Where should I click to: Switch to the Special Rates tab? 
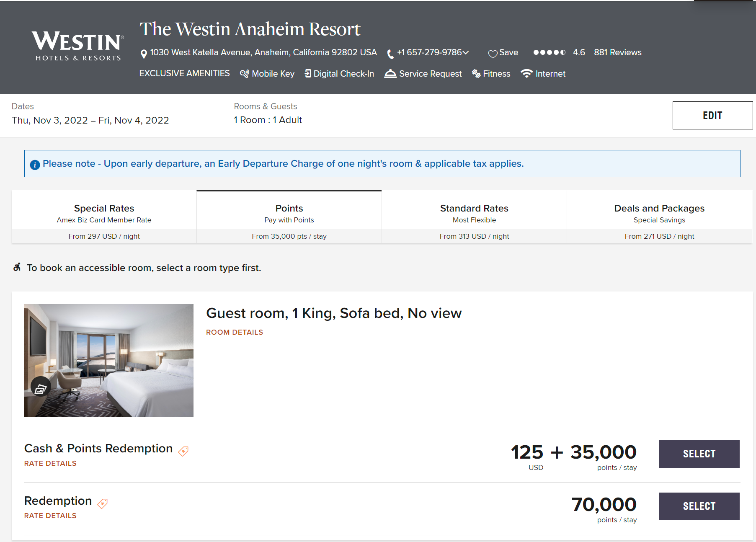pyautogui.click(x=104, y=216)
